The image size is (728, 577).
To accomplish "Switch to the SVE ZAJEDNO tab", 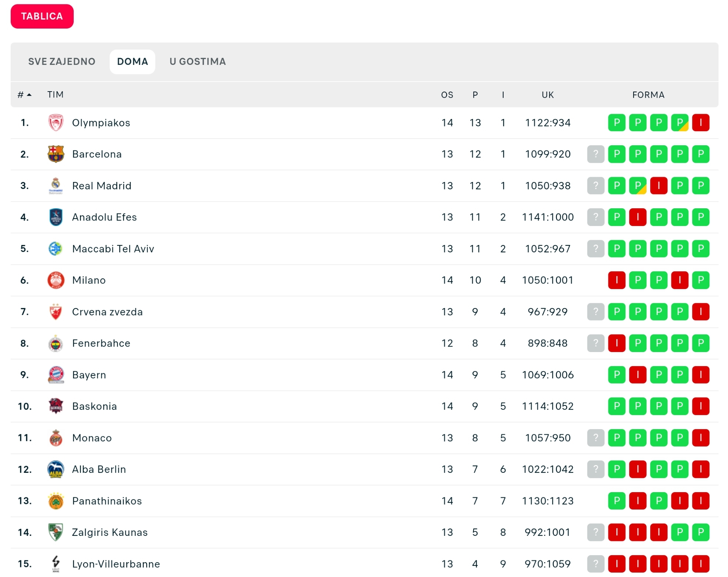I will [62, 62].
